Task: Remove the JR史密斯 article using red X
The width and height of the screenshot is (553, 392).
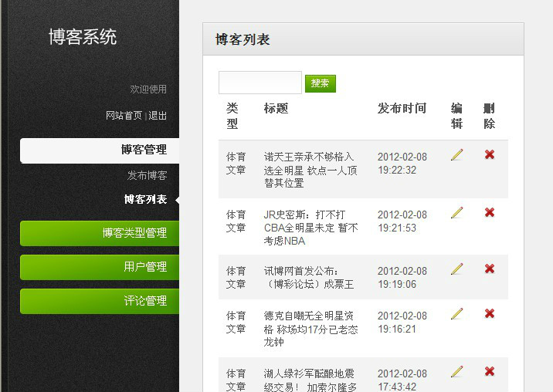Action: [x=489, y=212]
